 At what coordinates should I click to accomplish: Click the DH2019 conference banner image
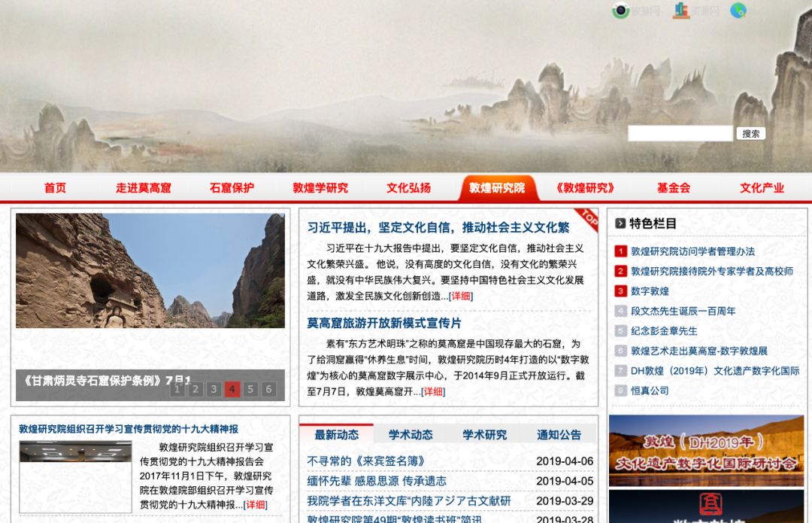pos(706,451)
